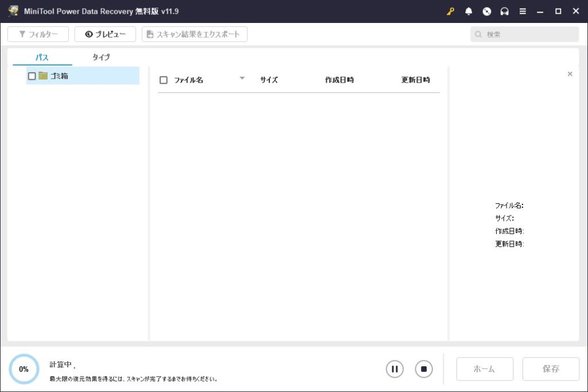Image resolution: width=588 pixels, height=392 pixels.
Task: Open the bell notifications icon
Action: pos(469,11)
